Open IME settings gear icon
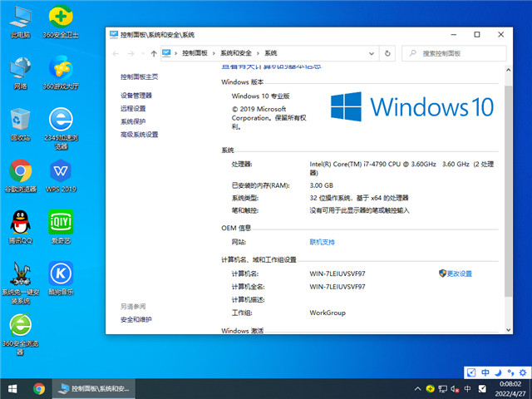The width and height of the screenshot is (532, 399). (x=523, y=372)
